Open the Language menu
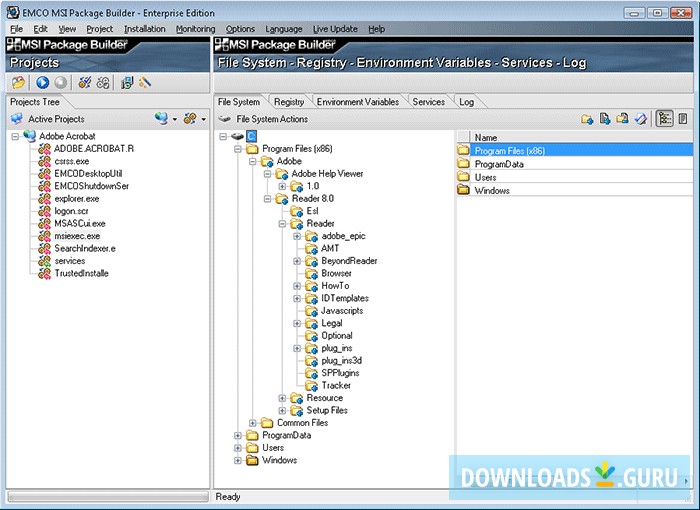This screenshot has height=510, width=700. coord(284,29)
